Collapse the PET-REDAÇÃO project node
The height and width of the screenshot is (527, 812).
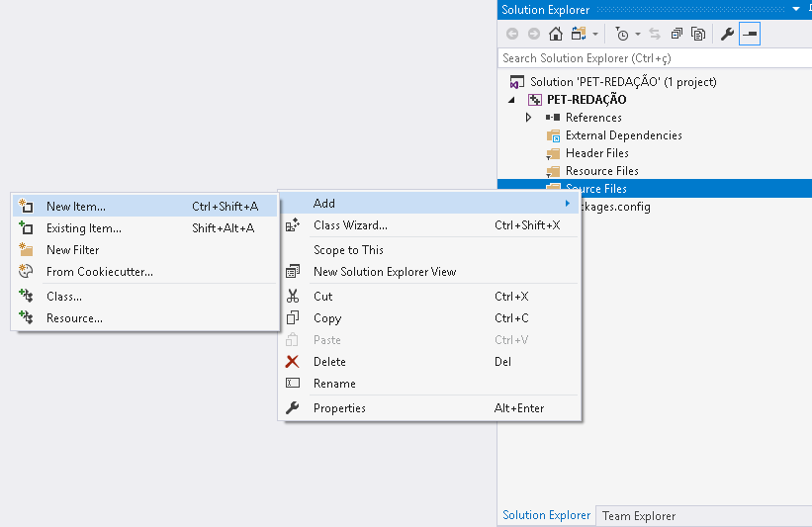[512, 100]
